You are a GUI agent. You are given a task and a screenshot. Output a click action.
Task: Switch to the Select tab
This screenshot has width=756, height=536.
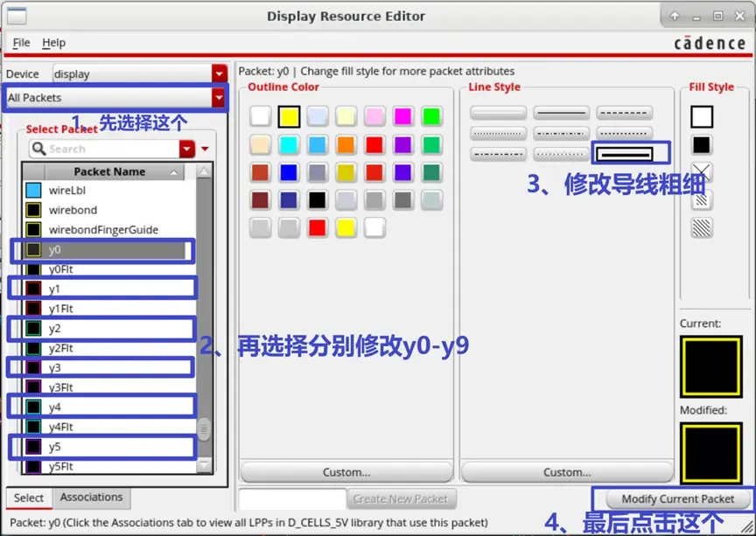coord(29,498)
